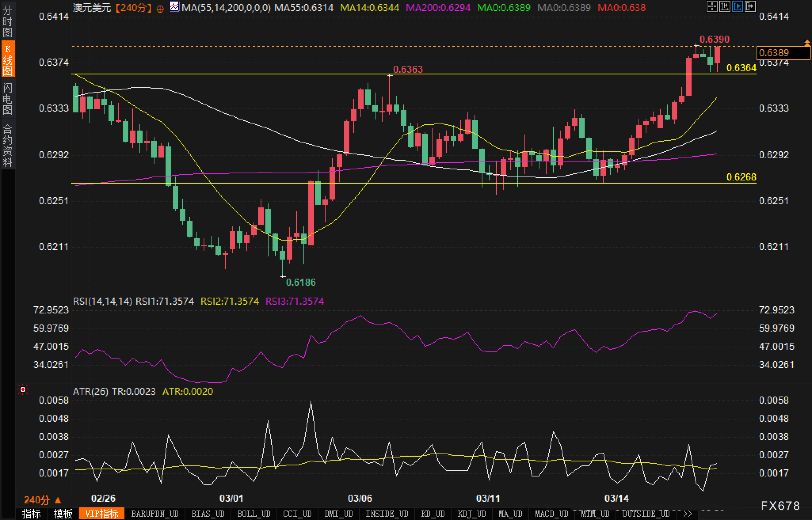Click the shift-chart-right arrow icon
The width and height of the screenshot is (812, 520).
click(x=750, y=6)
